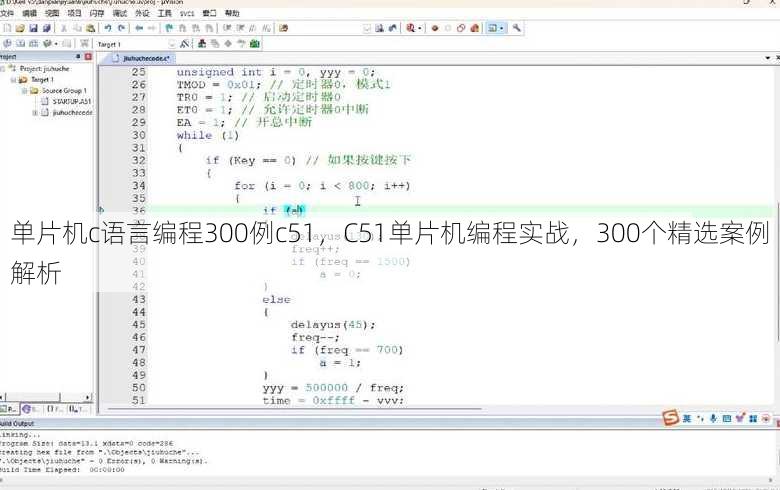
Task: Redo the last edit
Action: coord(121,28)
